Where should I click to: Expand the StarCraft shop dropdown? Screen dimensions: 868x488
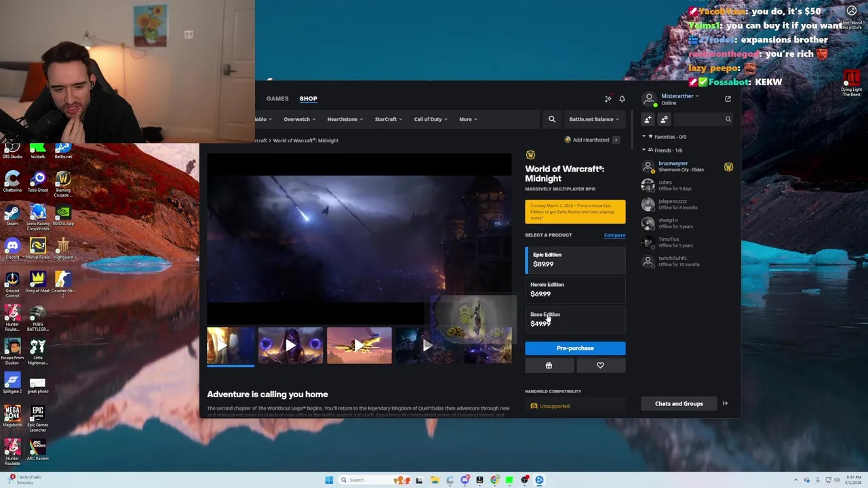coord(389,119)
